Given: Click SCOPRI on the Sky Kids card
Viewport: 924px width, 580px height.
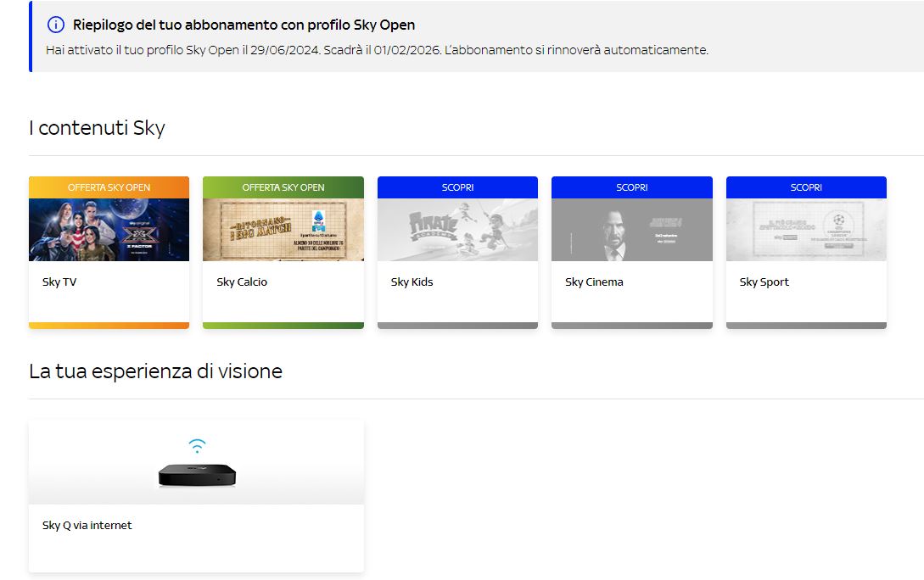Looking at the screenshot, I should [x=457, y=187].
